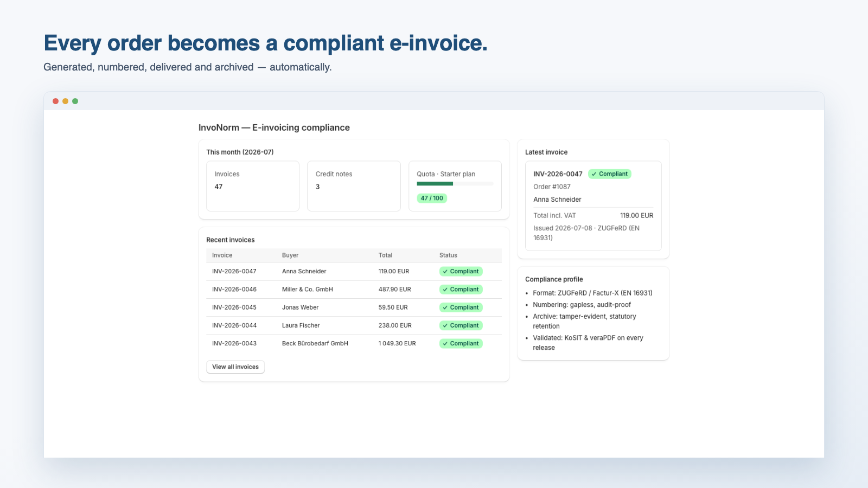Click Compliant badge in Latest invoice card
The height and width of the screenshot is (488, 868).
tap(610, 174)
